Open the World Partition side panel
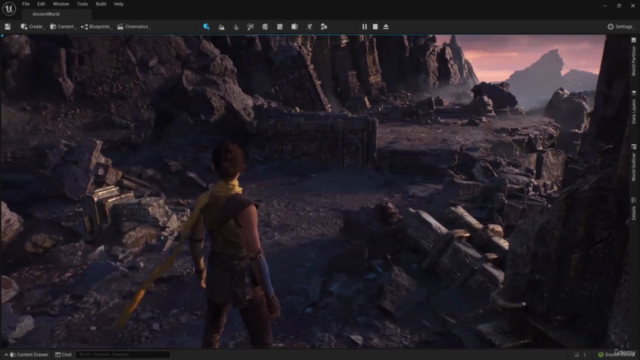 pyautogui.click(x=634, y=57)
